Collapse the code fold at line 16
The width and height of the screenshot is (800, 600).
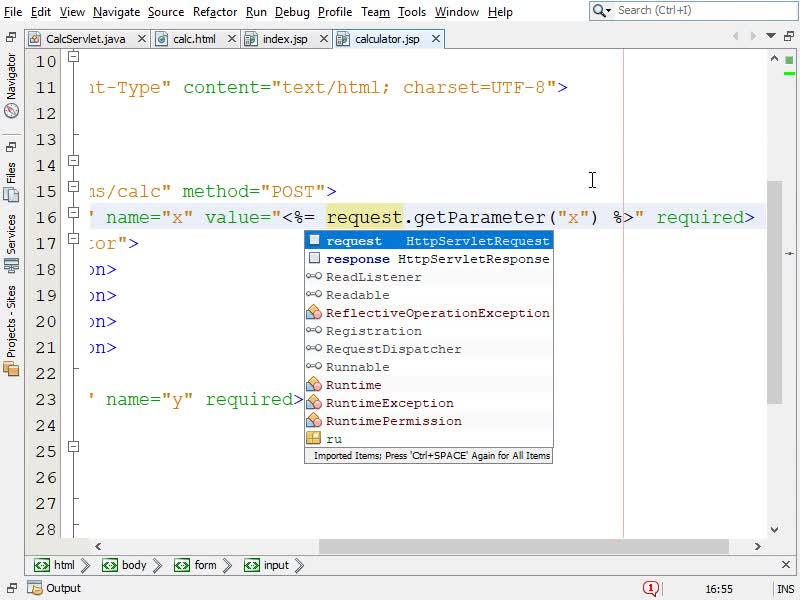(x=73, y=212)
